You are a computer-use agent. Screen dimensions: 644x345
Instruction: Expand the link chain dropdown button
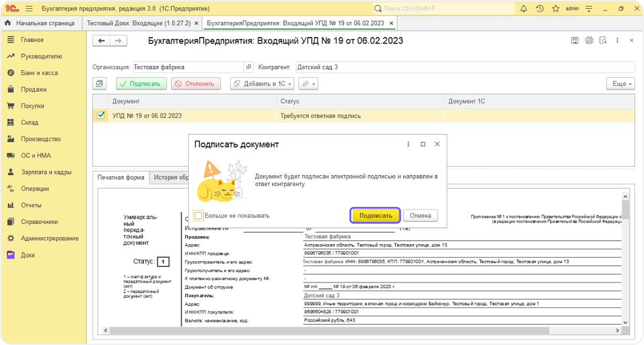tap(308, 83)
